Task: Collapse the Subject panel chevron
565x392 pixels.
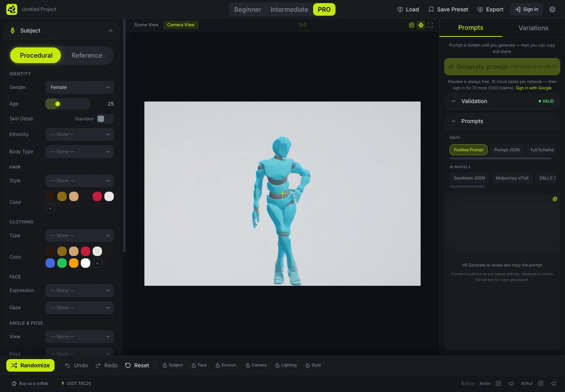Action: pos(111,31)
